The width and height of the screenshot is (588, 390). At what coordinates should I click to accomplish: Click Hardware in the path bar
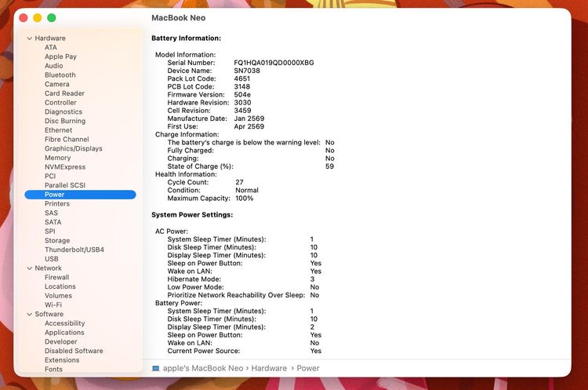click(x=269, y=369)
